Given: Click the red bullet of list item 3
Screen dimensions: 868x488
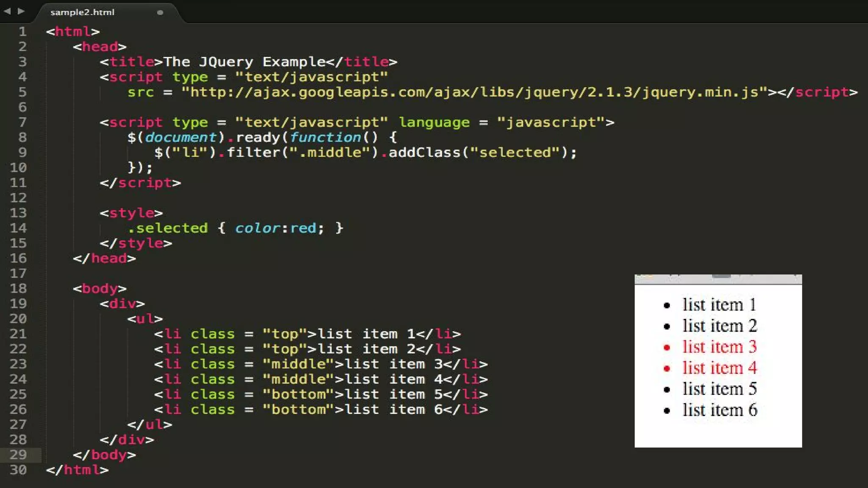Looking at the screenshot, I should click(x=667, y=348).
